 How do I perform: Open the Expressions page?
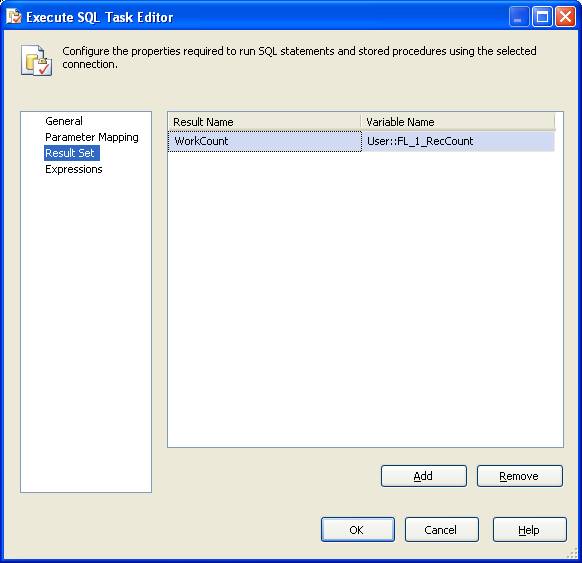73,169
